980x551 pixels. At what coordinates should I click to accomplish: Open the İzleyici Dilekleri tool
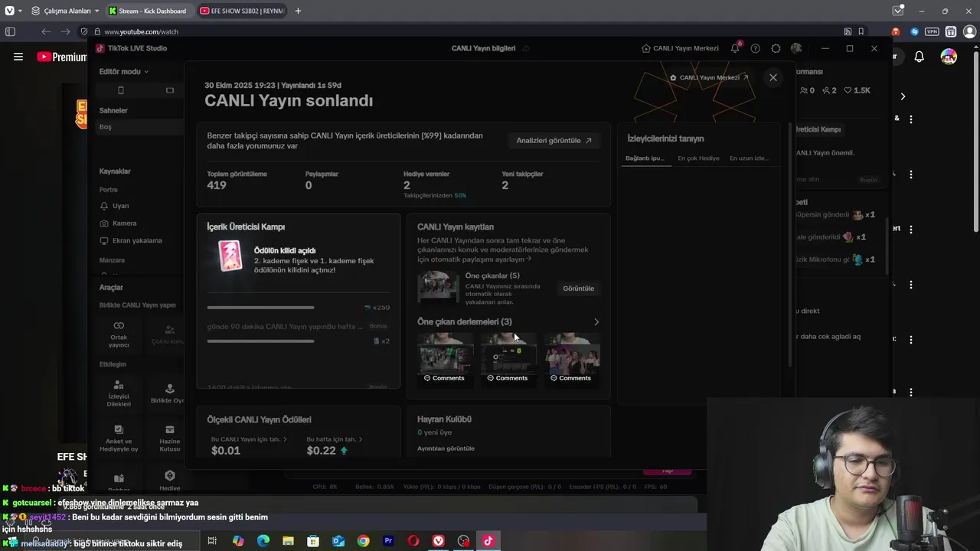[x=119, y=393]
